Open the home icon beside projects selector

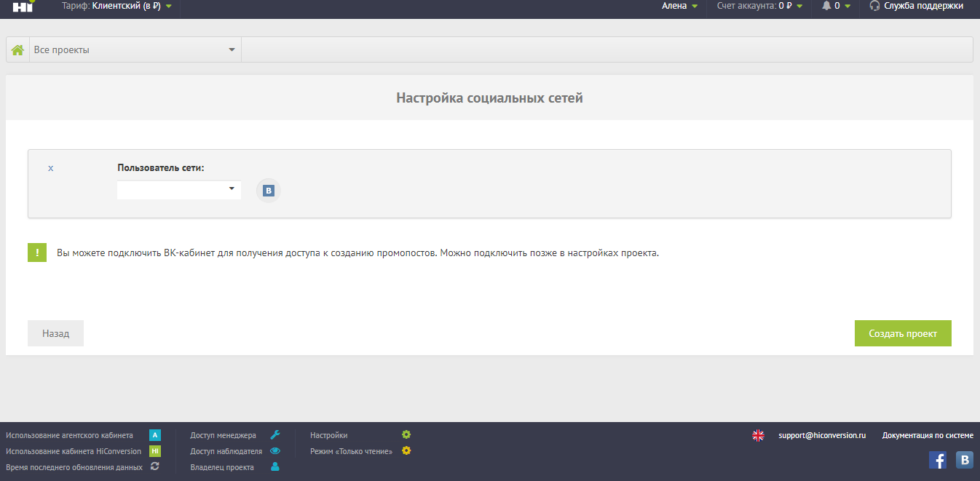[x=17, y=49]
